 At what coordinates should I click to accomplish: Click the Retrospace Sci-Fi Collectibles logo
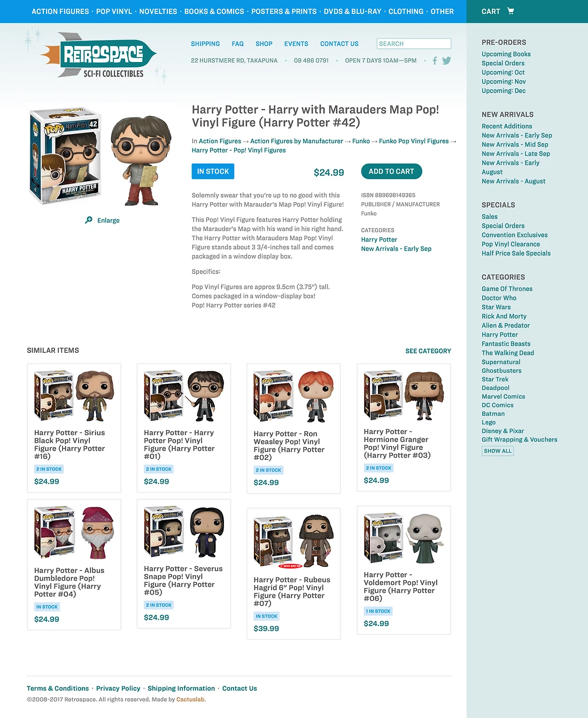click(x=98, y=56)
